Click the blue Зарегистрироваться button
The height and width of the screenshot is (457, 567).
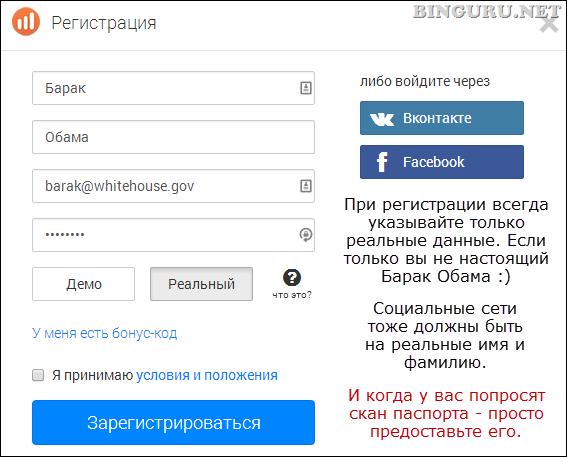173,422
